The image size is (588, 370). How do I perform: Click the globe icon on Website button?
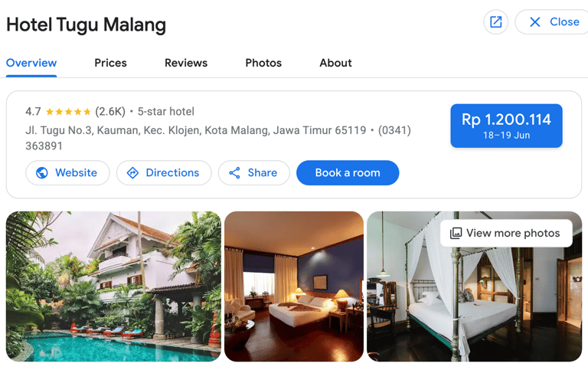pyautogui.click(x=42, y=172)
